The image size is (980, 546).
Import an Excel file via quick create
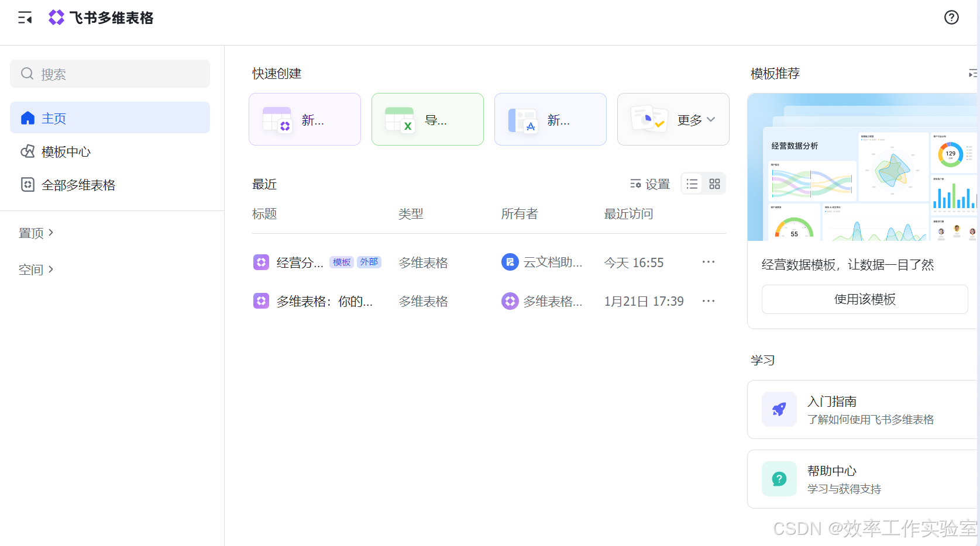pos(428,119)
